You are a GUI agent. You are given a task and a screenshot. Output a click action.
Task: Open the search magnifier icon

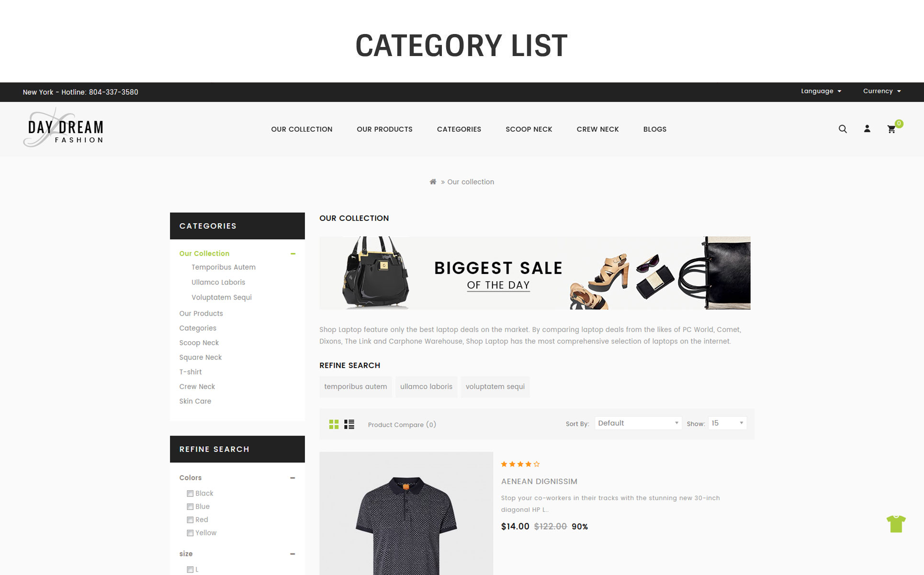pos(843,129)
